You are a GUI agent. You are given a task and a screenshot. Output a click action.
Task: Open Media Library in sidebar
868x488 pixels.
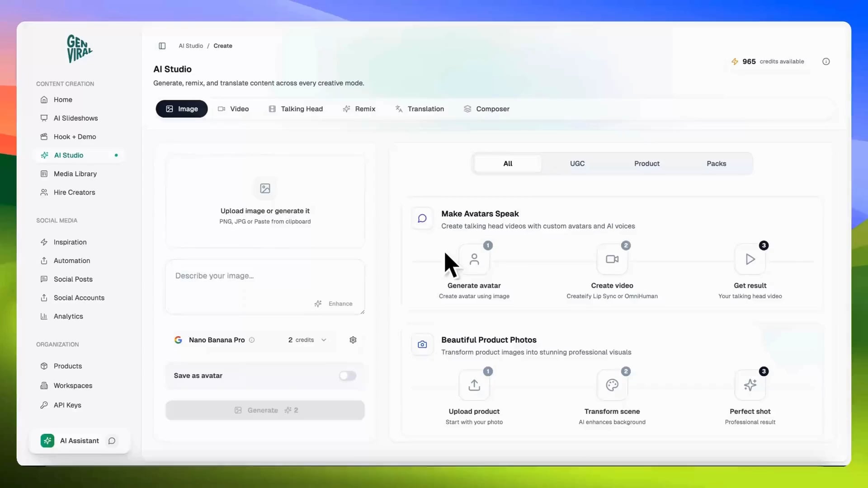pos(75,174)
